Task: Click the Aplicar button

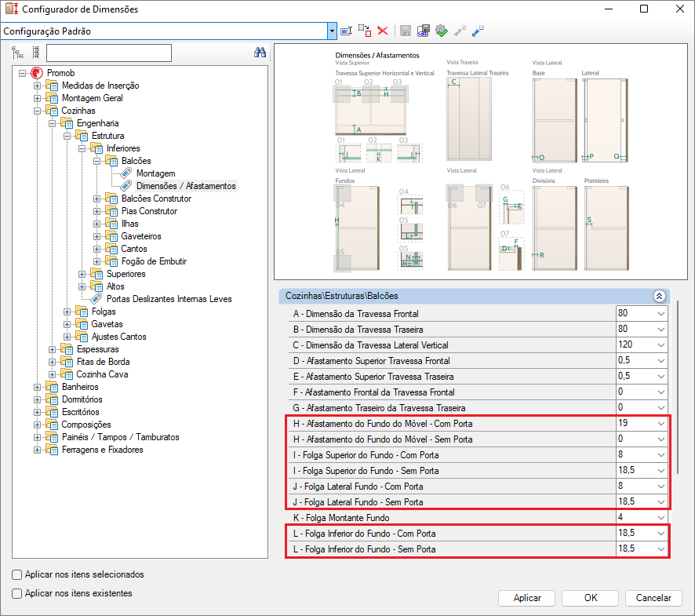Action: (526, 598)
